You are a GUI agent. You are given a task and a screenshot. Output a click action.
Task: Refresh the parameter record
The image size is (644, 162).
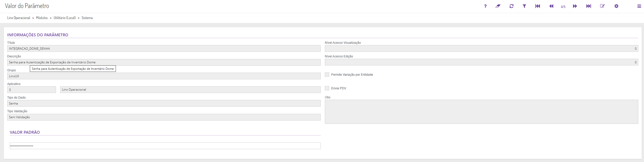[511, 6]
